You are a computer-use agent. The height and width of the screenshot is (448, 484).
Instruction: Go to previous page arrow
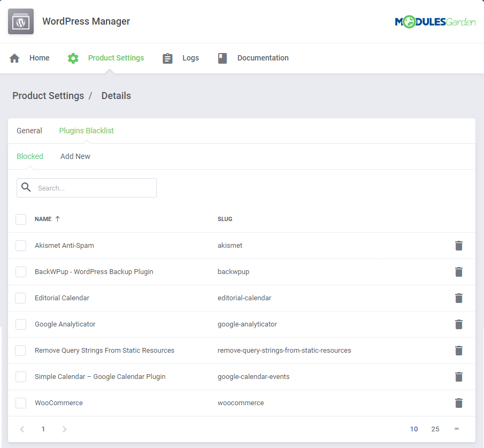[x=22, y=429]
